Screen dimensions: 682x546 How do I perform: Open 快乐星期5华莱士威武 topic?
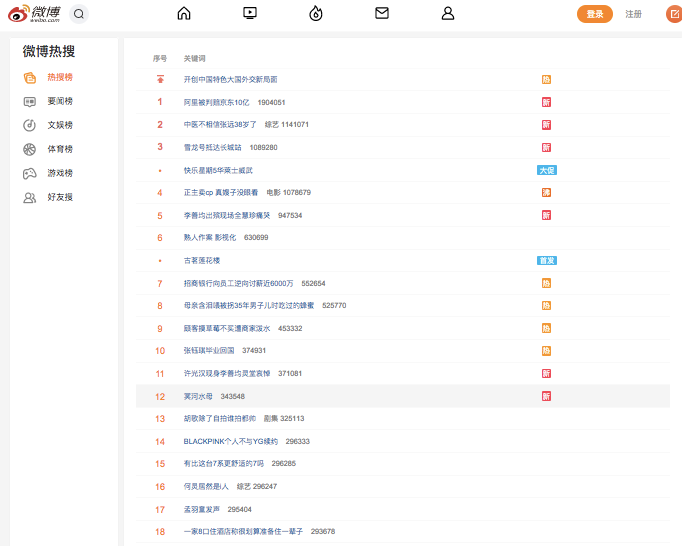tap(218, 170)
